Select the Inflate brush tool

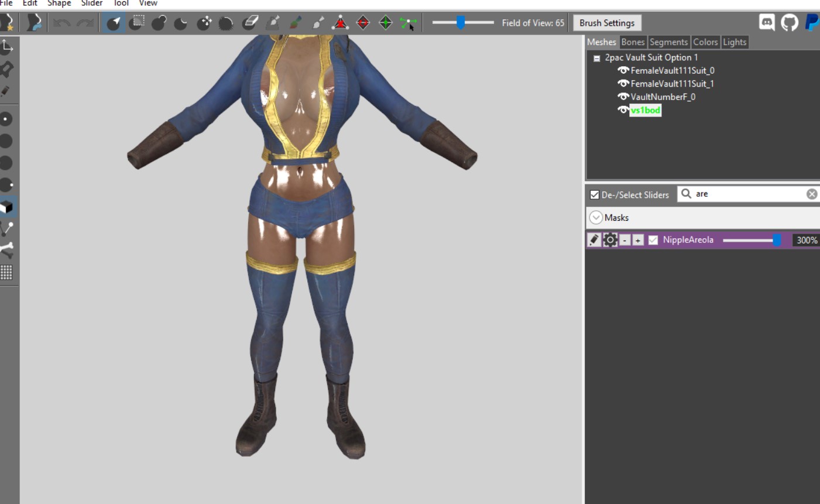(159, 23)
